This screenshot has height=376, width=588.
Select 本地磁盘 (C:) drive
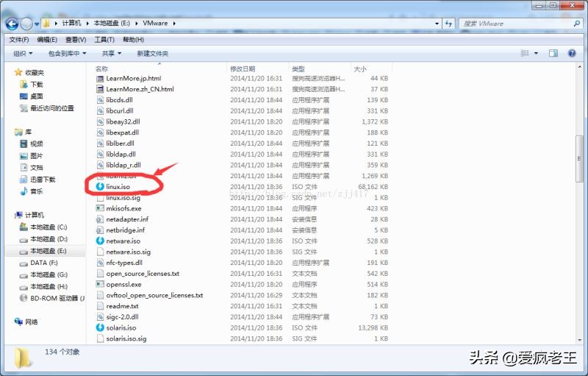43,227
